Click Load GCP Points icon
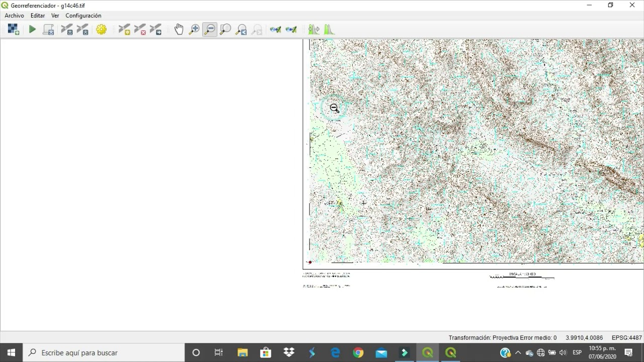 (x=67, y=30)
